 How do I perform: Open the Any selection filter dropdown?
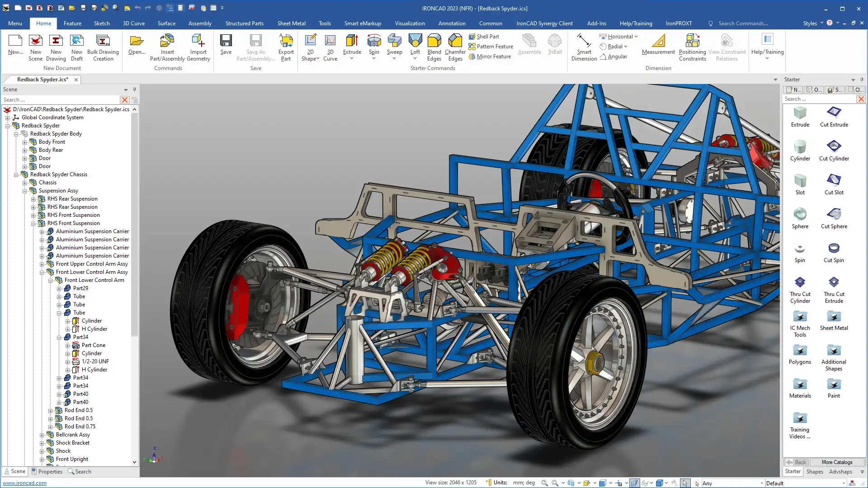click(x=762, y=483)
